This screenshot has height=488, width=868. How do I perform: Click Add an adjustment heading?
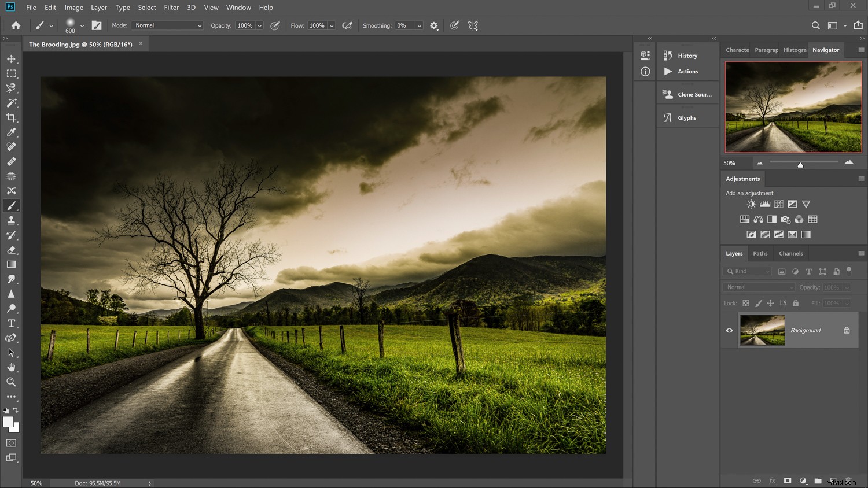coord(751,193)
